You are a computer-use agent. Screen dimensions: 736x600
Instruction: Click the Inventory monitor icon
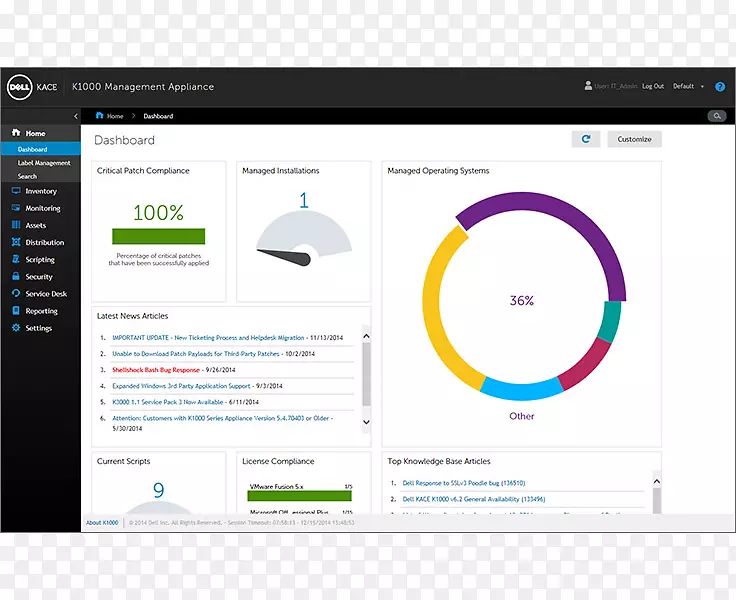[16, 191]
